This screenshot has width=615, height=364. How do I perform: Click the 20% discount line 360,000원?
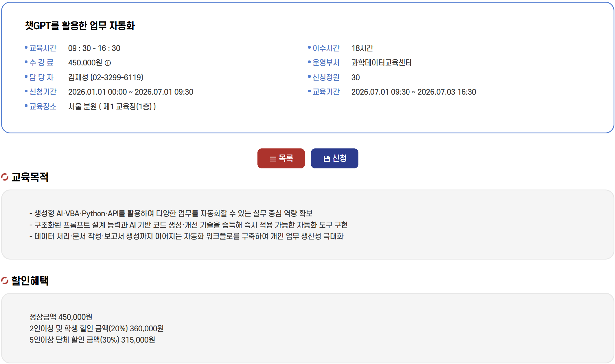pyautogui.click(x=96, y=329)
